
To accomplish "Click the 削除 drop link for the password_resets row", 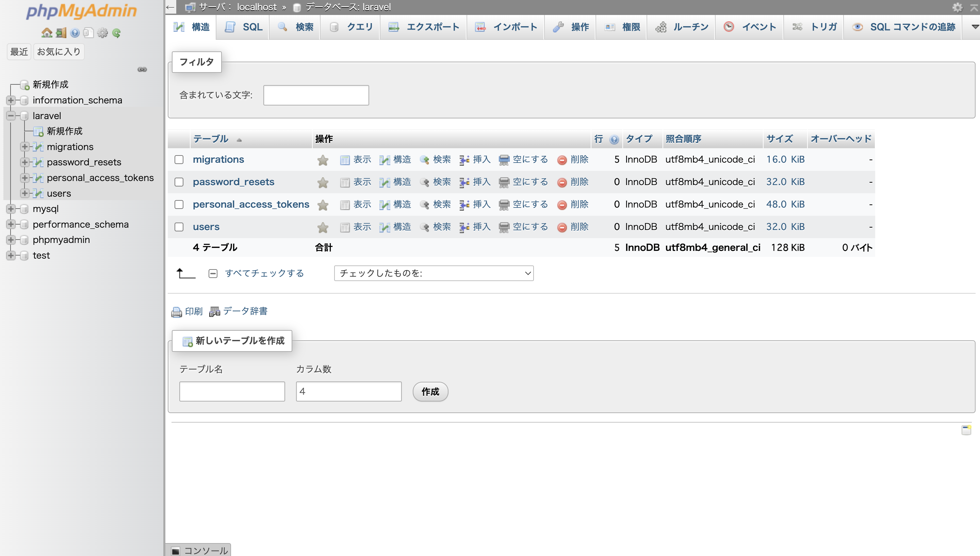I will (x=573, y=182).
